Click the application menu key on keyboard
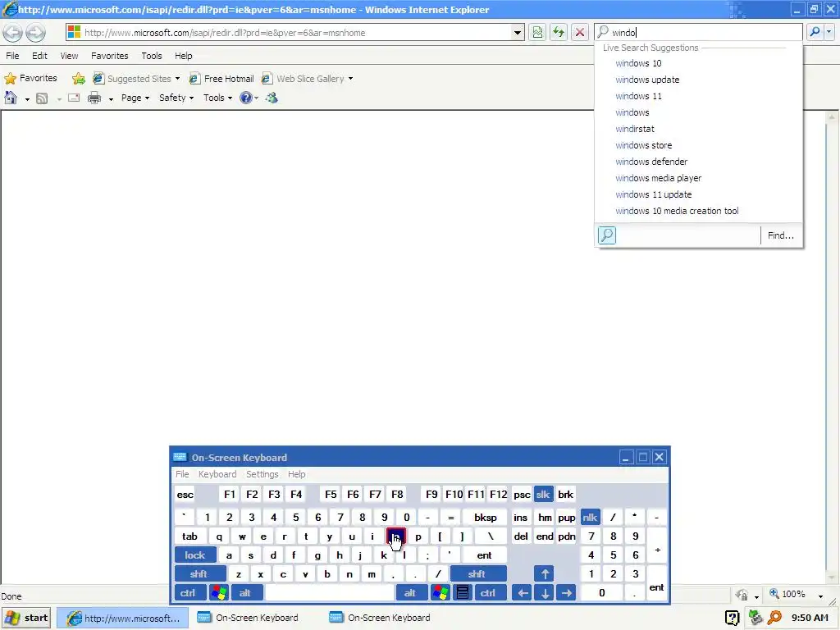This screenshot has height=630, width=840. pyautogui.click(x=463, y=593)
